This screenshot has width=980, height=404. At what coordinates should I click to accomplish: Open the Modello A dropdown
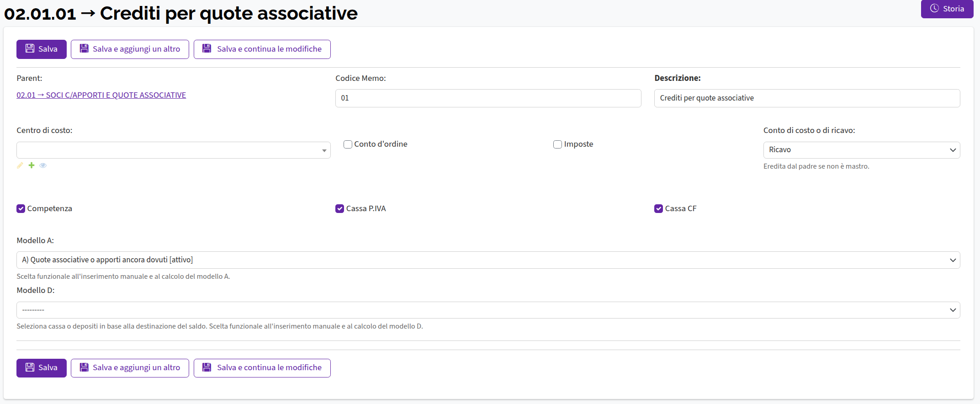(488, 260)
